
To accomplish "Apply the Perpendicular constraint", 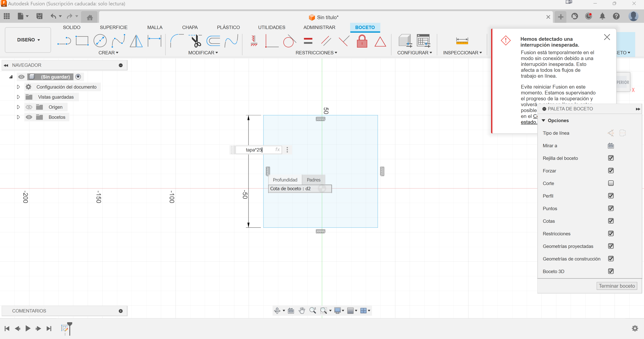I will click(x=344, y=41).
